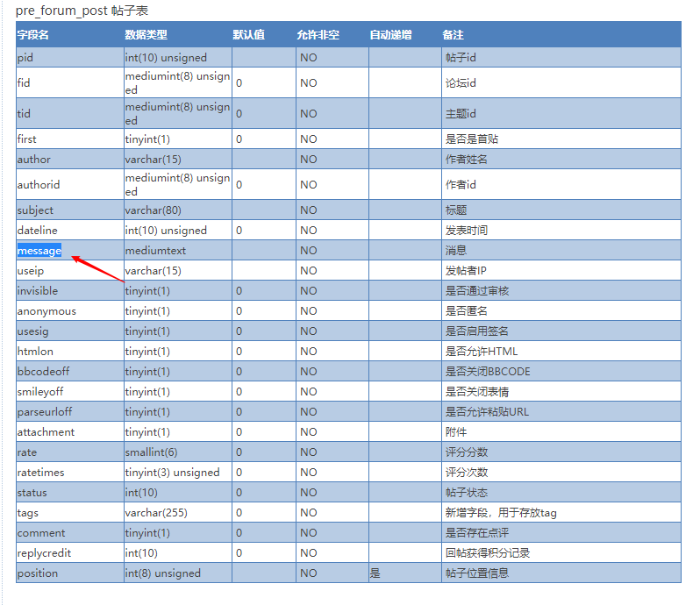This screenshot has width=700, height=605.
Task: Click the '评分分数' remark cell
Action: (561, 452)
